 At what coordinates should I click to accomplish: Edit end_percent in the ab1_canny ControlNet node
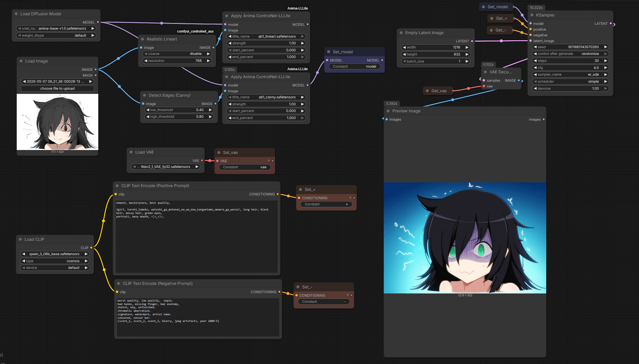tap(266, 118)
